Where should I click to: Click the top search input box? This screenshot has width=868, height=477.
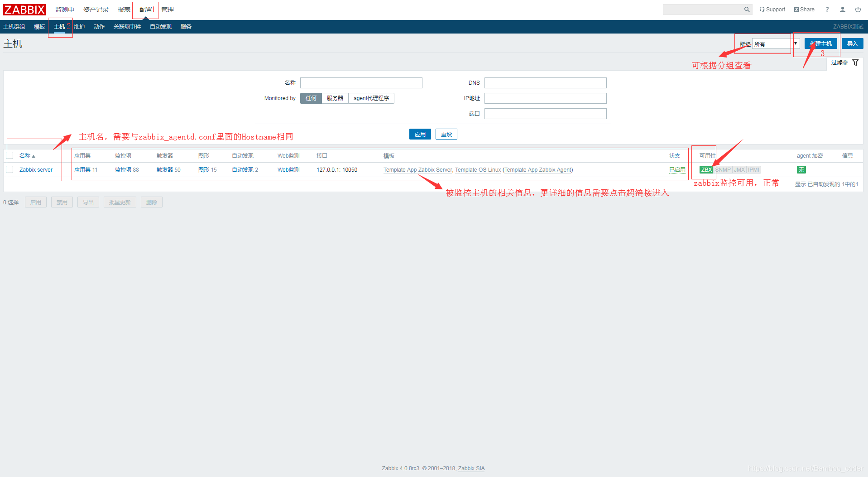pos(703,10)
